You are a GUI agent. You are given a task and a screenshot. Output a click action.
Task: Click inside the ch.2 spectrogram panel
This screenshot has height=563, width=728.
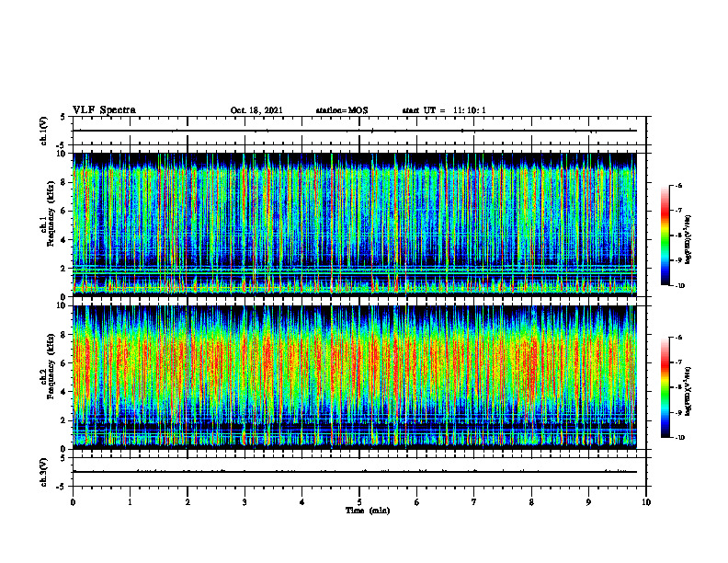click(x=355, y=377)
